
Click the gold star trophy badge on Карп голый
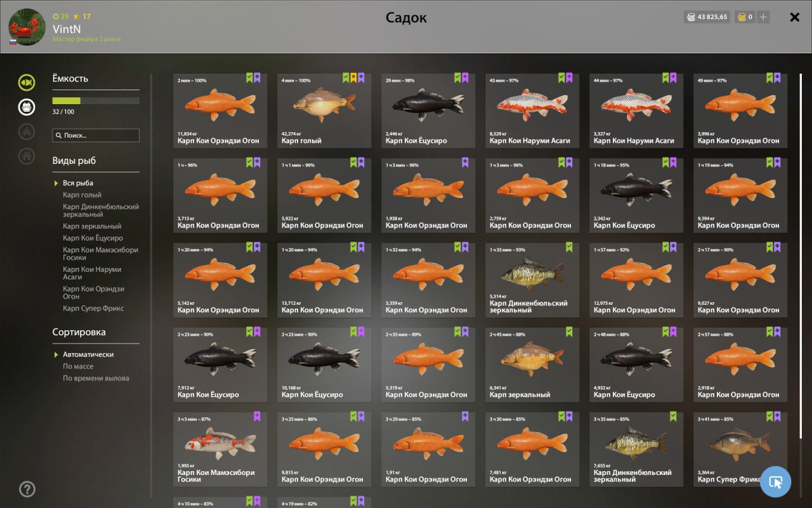pyautogui.click(x=353, y=78)
